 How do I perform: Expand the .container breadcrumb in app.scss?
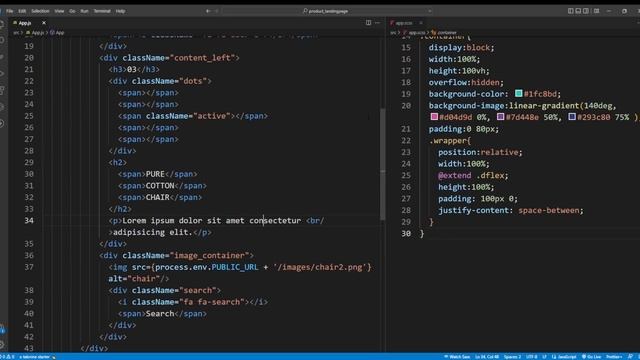coord(444,33)
